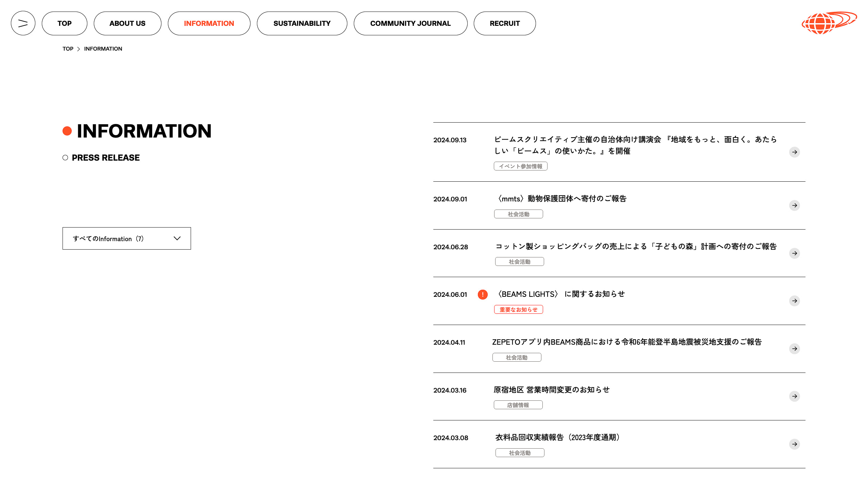Click arrow icon for Harajuku hours notice

pyautogui.click(x=794, y=396)
